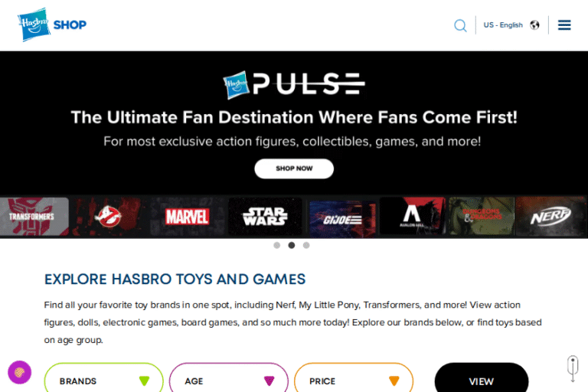This screenshot has width=588, height=392.
Task: Switch to third carousel slide dot
Action: point(306,245)
